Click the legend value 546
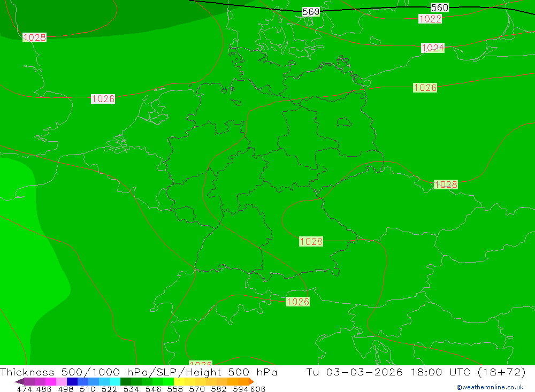The width and height of the screenshot is (535, 392). [x=153, y=389]
